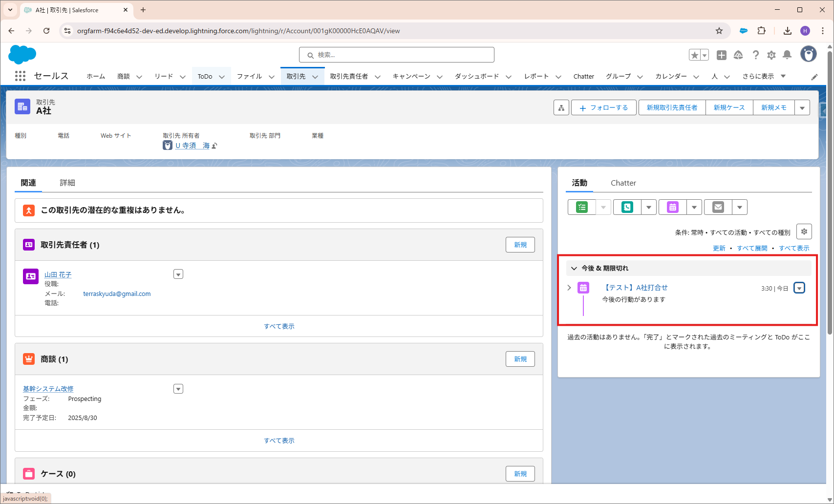Screen dimensions: 834x504
Task: Create new ToDo task activity icon
Action: coord(582,207)
